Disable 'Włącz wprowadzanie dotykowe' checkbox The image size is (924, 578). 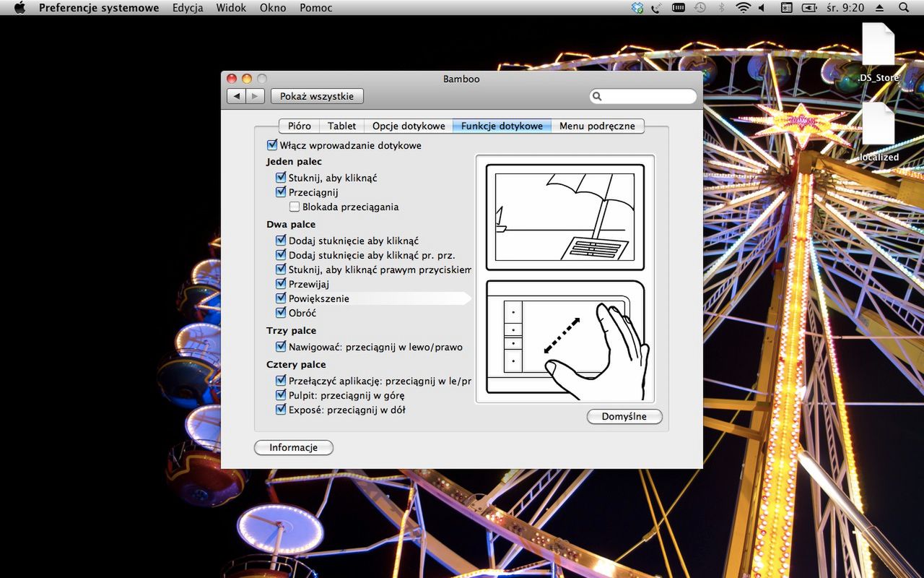point(272,145)
